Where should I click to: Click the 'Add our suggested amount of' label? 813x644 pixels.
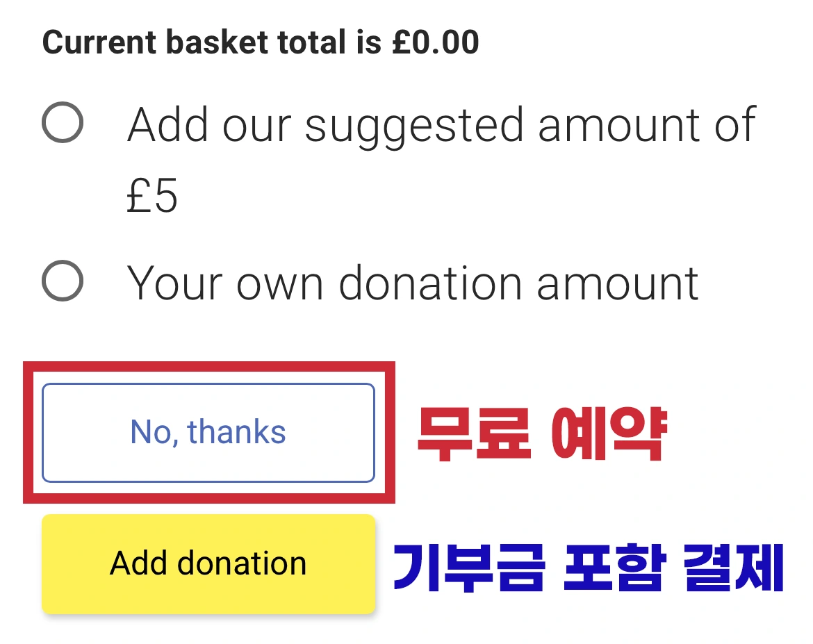click(x=441, y=125)
